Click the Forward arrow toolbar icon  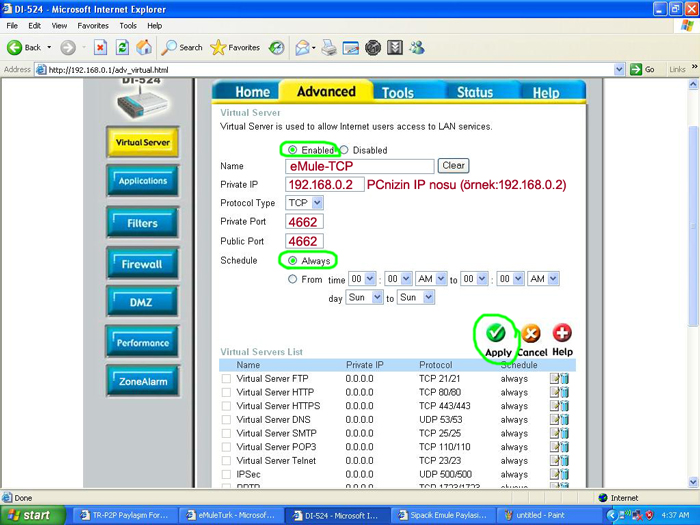pyautogui.click(x=68, y=47)
